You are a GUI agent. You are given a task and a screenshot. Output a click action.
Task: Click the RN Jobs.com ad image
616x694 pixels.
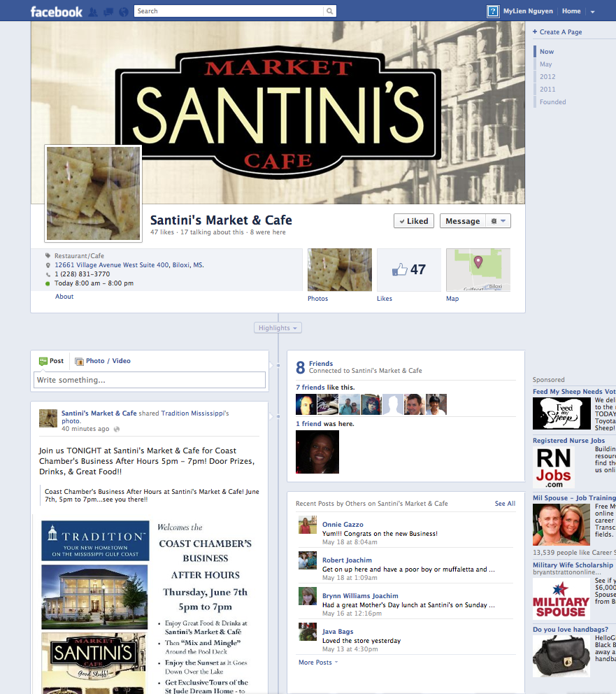pyautogui.click(x=554, y=467)
